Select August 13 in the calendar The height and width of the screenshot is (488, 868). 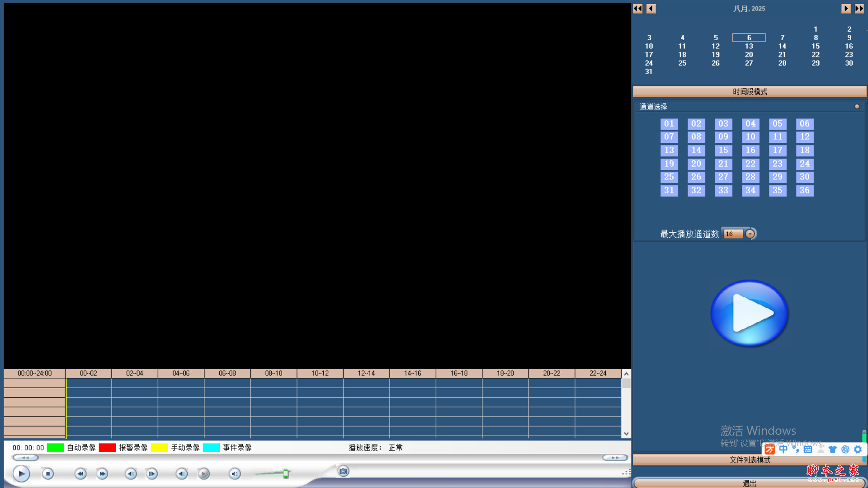[x=749, y=46]
